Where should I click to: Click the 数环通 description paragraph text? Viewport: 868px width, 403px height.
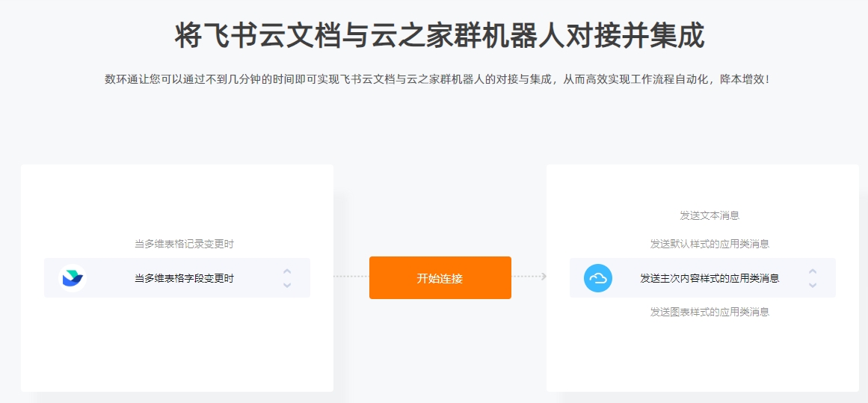point(437,79)
